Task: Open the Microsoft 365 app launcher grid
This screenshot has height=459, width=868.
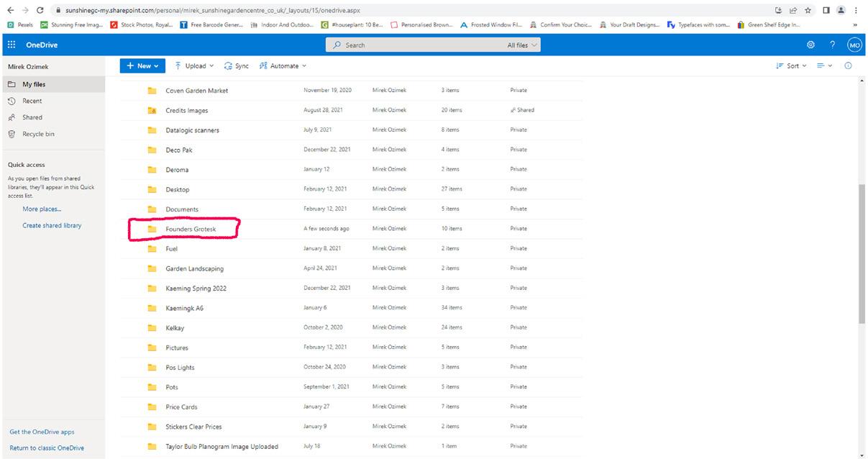Action: point(12,45)
